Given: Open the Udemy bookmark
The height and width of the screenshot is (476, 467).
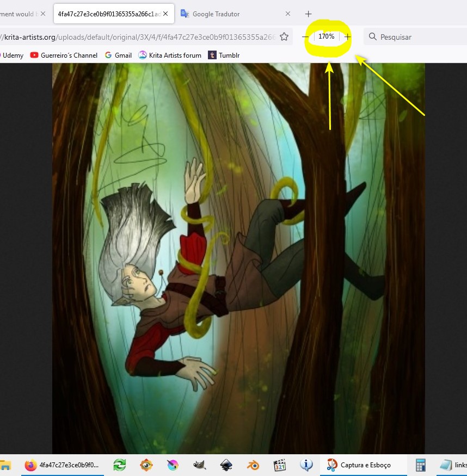Looking at the screenshot, I should (12, 55).
